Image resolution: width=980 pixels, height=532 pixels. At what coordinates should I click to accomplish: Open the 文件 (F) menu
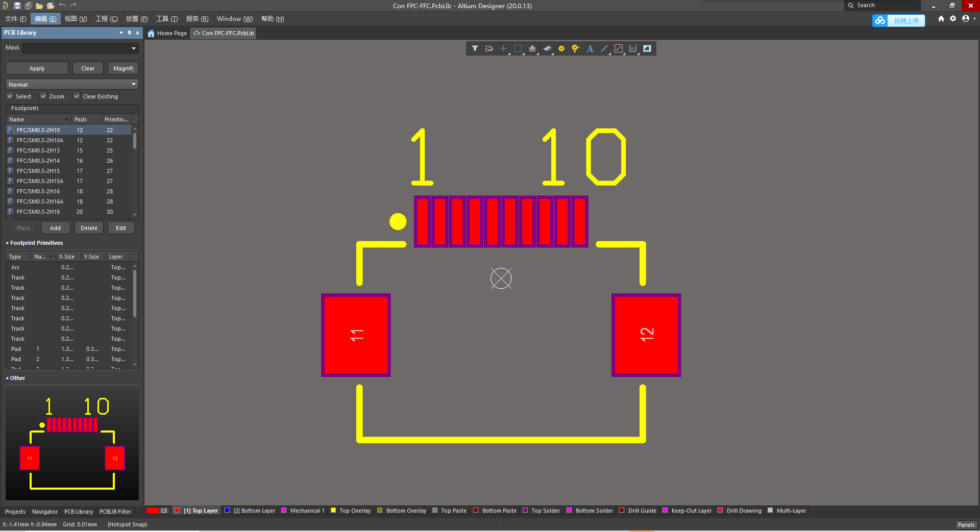(15, 19)
